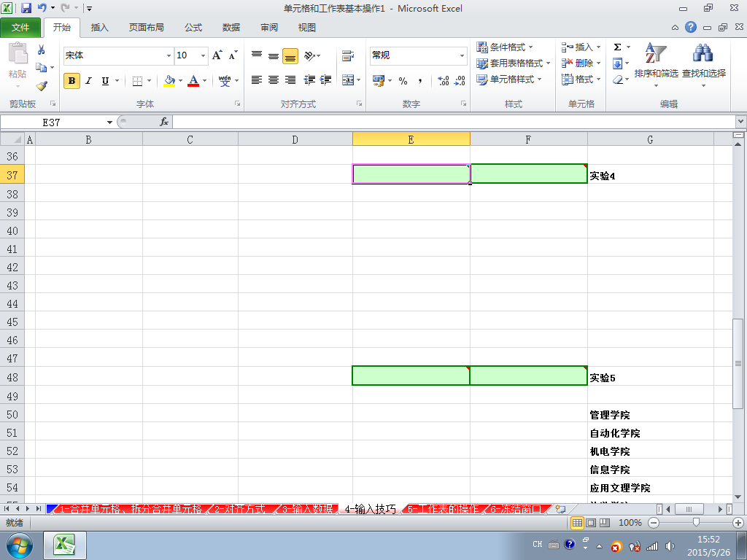Image resolution: width=747 pixels, height=560 pixels.
Task: Open font size dropdown showing 10
Action: pos(203,55)
